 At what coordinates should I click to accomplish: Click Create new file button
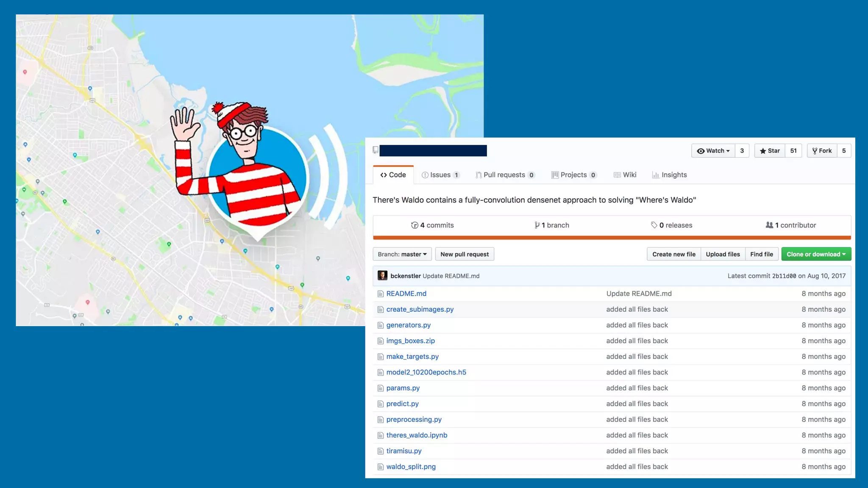[674, 254]
